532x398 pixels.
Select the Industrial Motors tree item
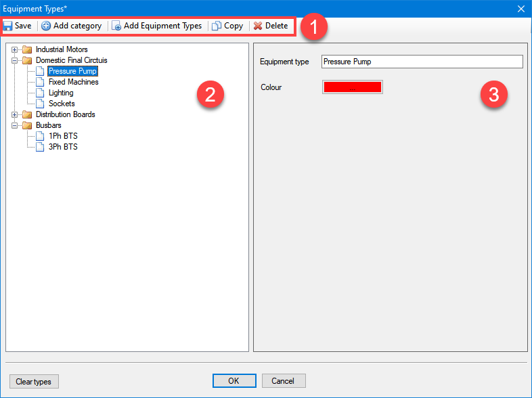(x=62, y=49)
